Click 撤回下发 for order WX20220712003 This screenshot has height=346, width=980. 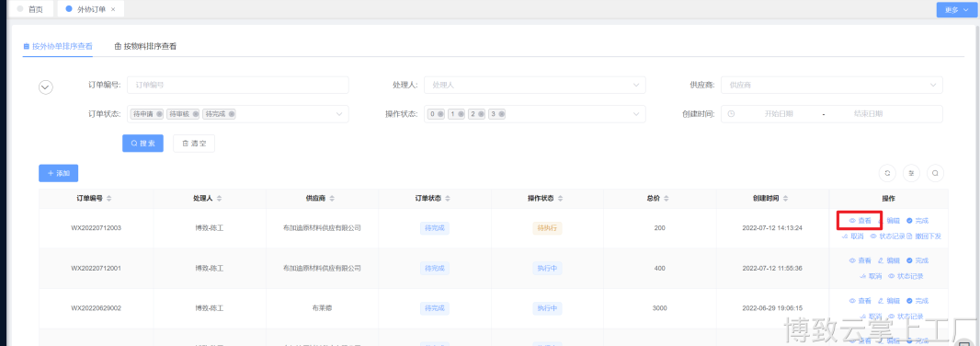click(x=924, y=236)
